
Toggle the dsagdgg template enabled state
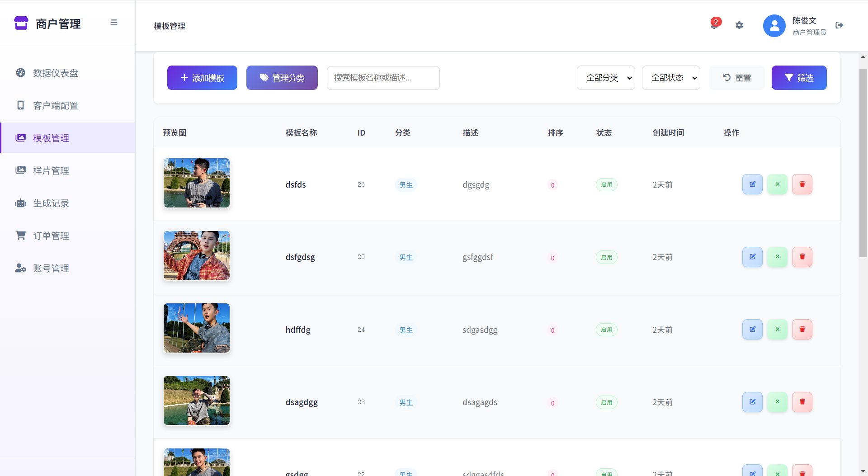[777, 402]
